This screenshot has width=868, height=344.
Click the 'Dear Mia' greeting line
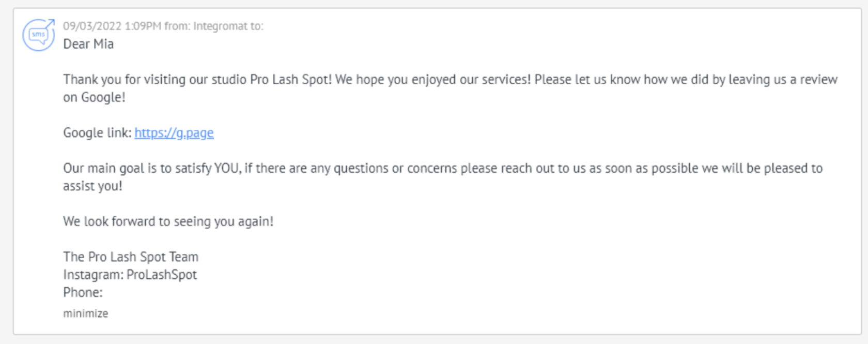click(88, 44)
